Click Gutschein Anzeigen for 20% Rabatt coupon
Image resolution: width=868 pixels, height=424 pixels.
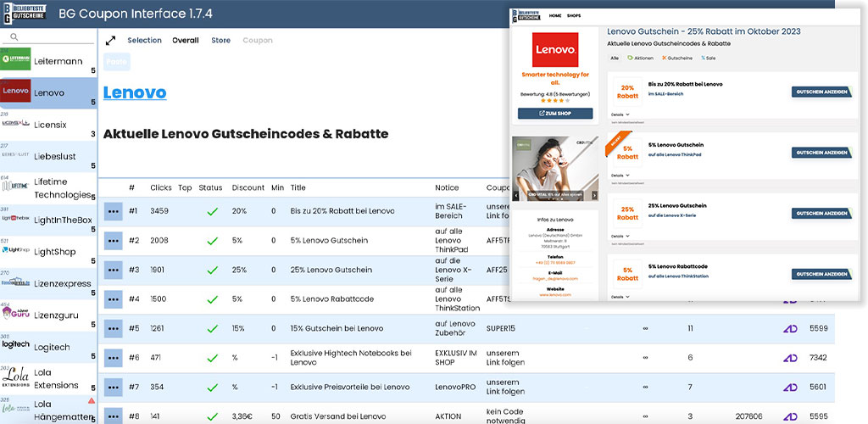click(821, 92)
